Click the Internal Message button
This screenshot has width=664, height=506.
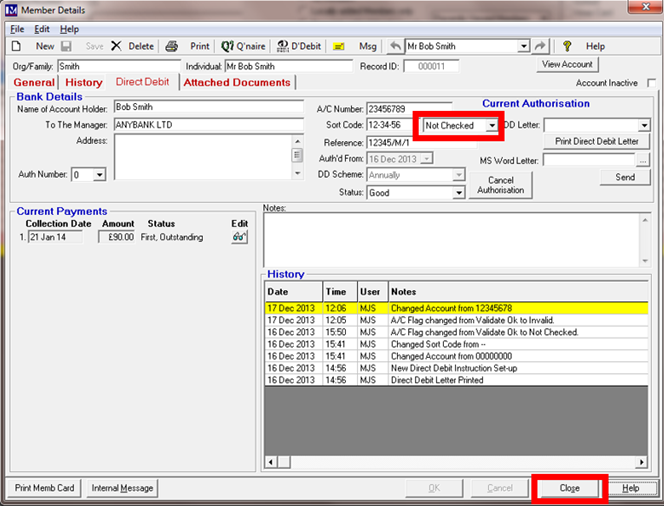tap(122, 488)
